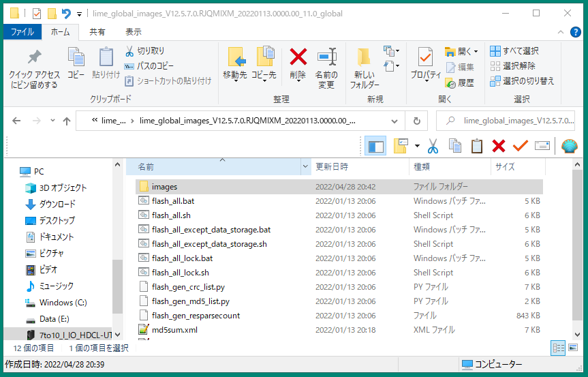588x377 pixels.
Task: Switch to the Home (ホーム) tab
Action: coord(61,32)
